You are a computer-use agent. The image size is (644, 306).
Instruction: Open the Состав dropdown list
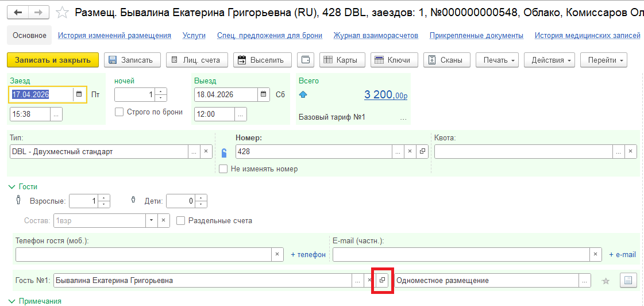152,220
